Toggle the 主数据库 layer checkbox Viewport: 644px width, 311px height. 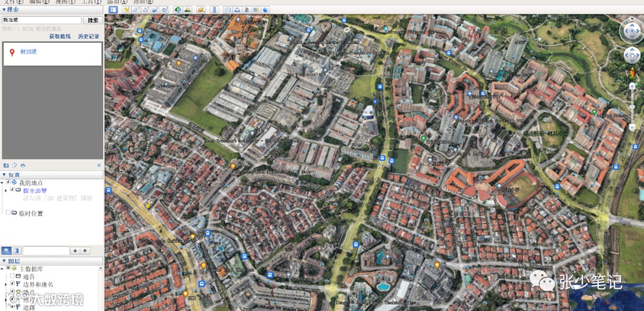[8, 269]
